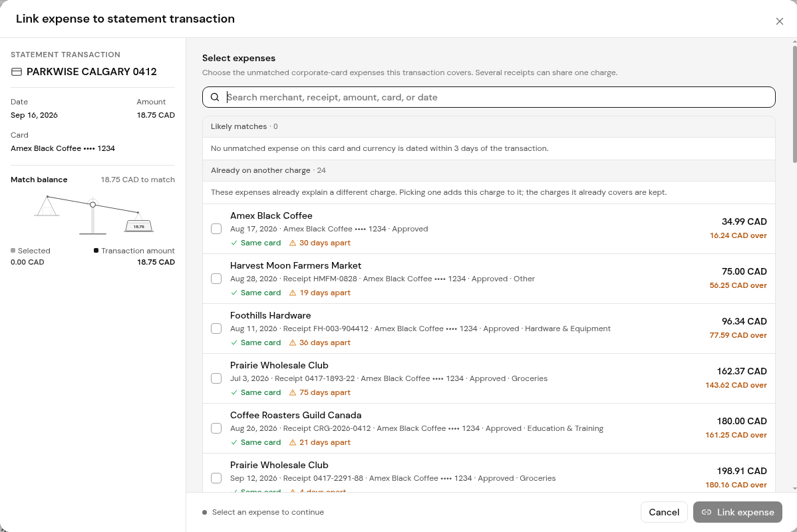The image size is (797, 532).
Task: Click the 161.25 CAD over label
Action: (x=736, y=434)
